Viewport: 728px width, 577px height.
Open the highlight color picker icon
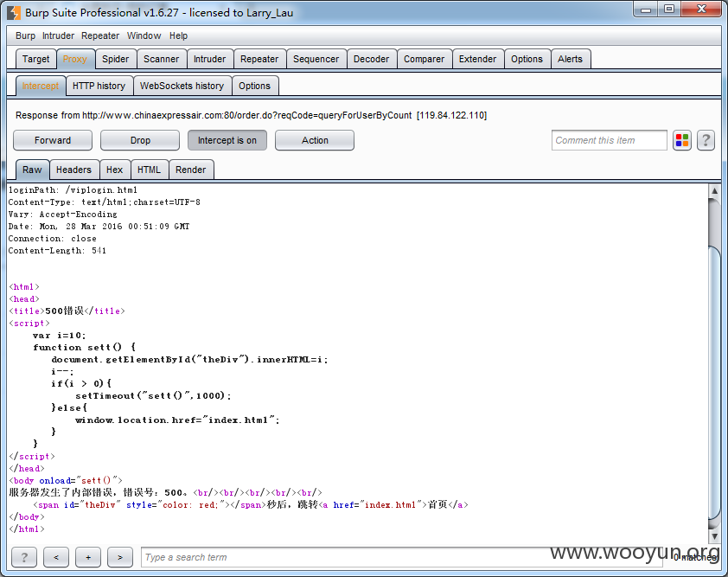point(682,140)
